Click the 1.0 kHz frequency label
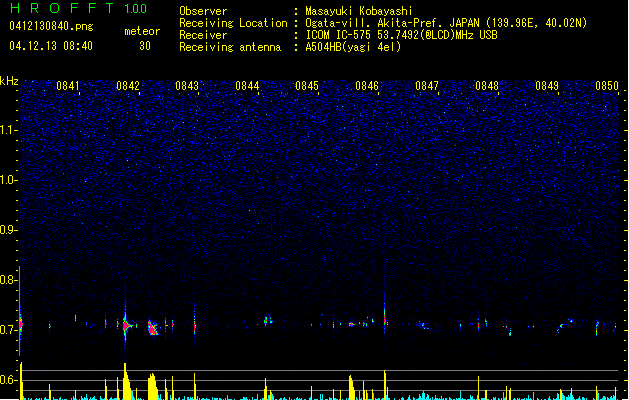Image resolution: width=629 pixels, height=400 pixels. coord(8,180)
